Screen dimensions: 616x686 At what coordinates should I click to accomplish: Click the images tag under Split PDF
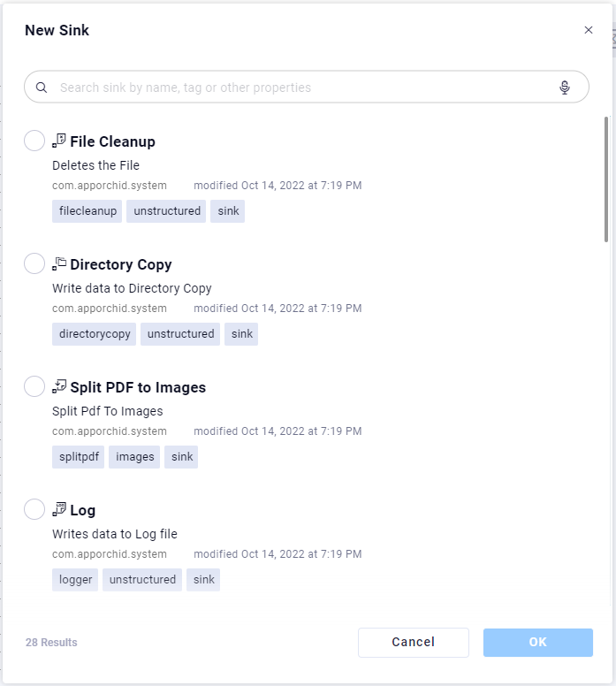click(134, 457)
